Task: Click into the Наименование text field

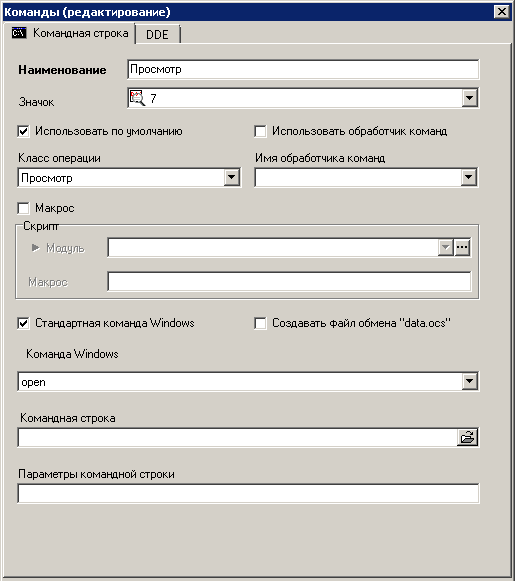Action: click(x=303, y=69)
